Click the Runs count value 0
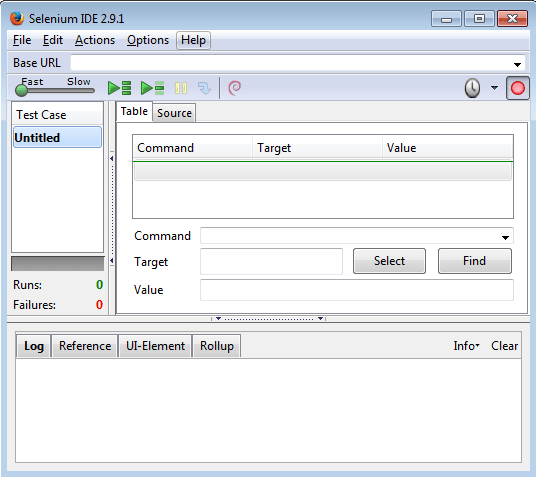Image resolution: width=536 pixels, height=477 pixels. click(99, 284)
